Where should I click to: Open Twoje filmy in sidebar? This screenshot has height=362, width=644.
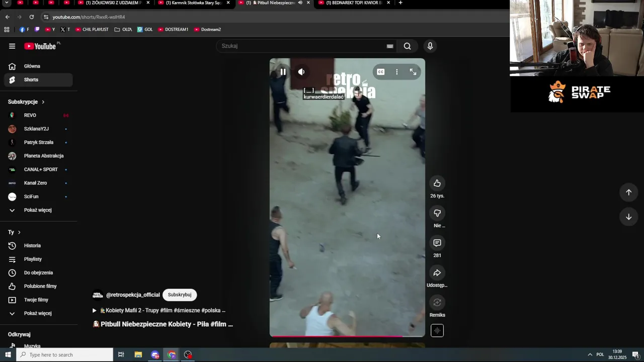[38, 300]
